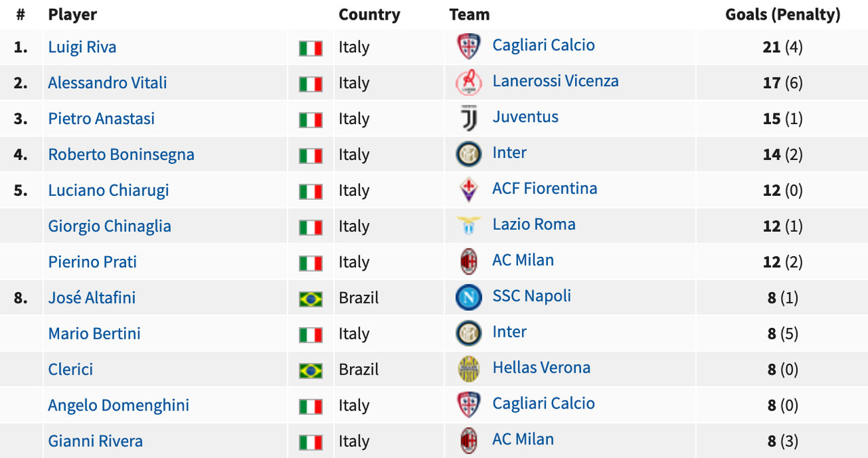
Task: Open the Lanerossi Vicenza team link
Action: pos(555,81)
